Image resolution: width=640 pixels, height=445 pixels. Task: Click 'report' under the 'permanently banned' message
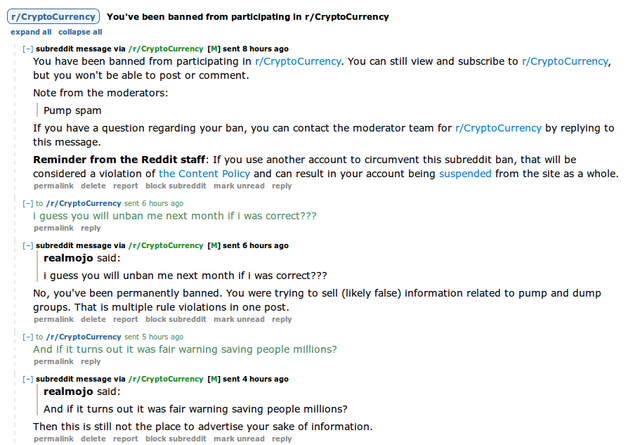[x=125, y=319]
